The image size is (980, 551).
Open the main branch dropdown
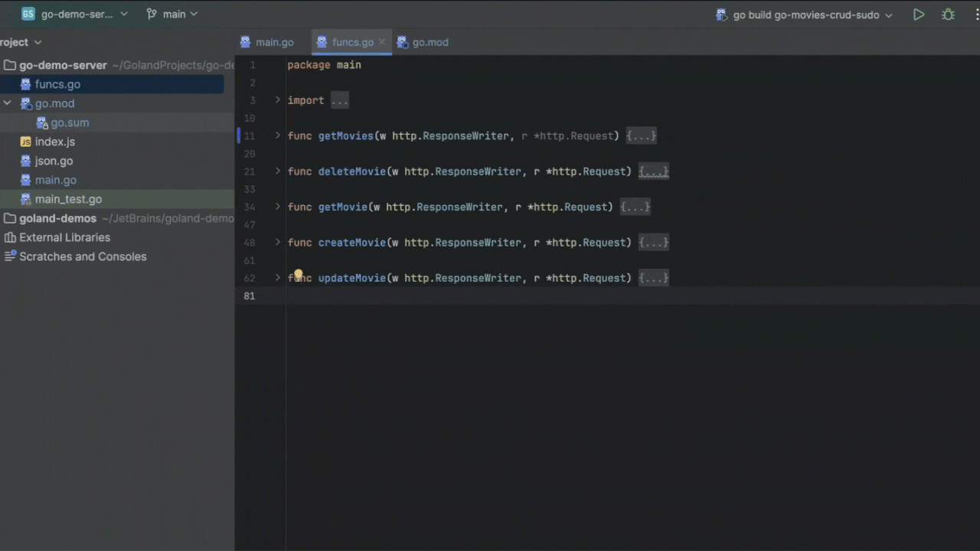pos(172,14)
